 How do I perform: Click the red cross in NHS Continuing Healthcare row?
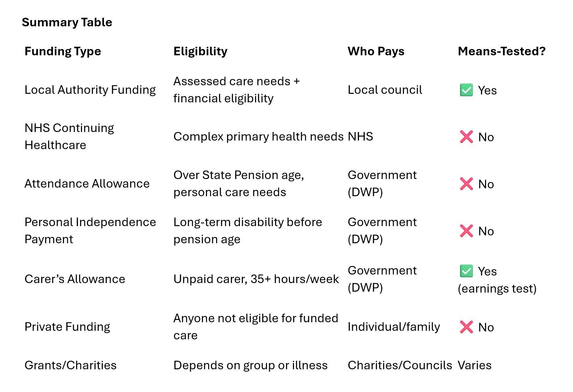pos(466,137)
